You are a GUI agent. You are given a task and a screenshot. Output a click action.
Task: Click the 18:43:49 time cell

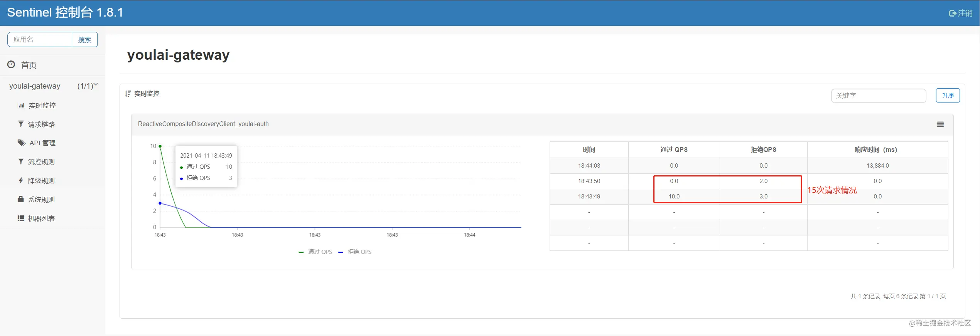click(589, 197)
